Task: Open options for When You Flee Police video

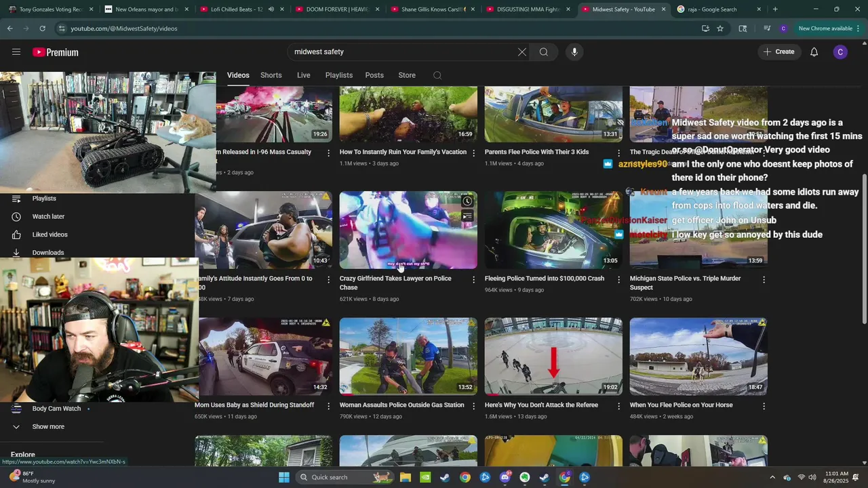Action: coord(764,406)
